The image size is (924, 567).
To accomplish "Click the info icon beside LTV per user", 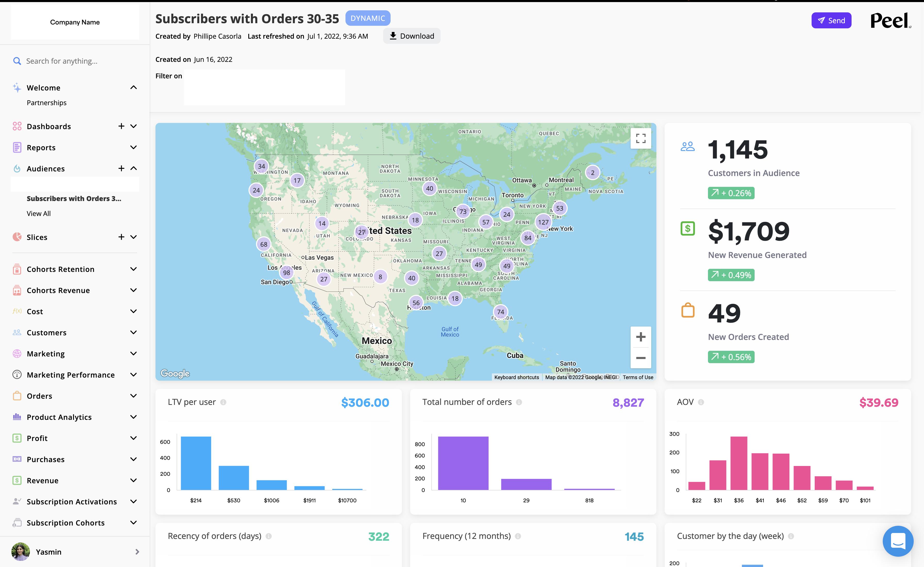I will click(223, 402).
